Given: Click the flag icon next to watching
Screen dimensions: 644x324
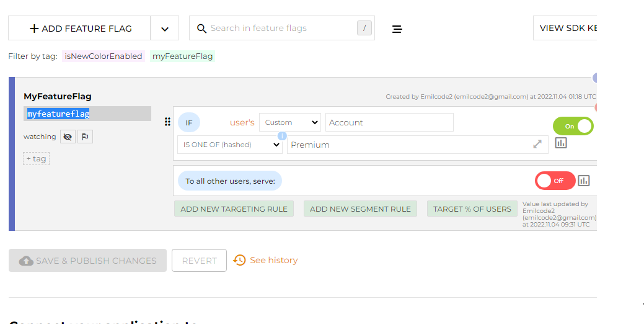Looking at the screenshot, I should [x=86, y=137].
